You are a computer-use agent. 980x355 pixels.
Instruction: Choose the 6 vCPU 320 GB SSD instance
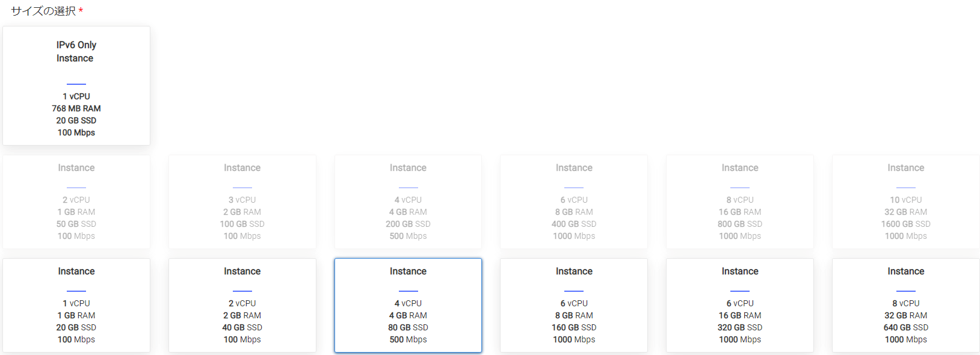[739, 306]
